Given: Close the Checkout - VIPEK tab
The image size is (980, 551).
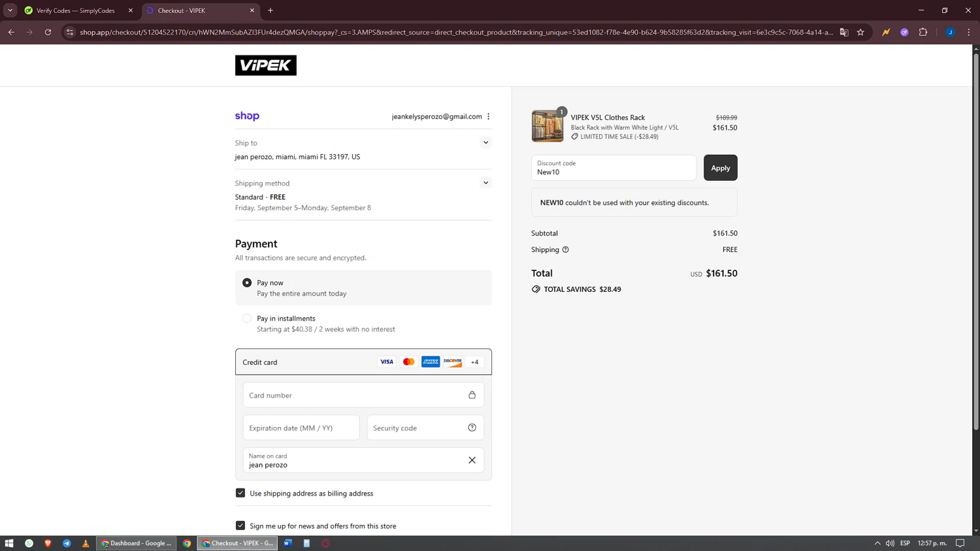Looking at the screenshot, I should 252,10.
